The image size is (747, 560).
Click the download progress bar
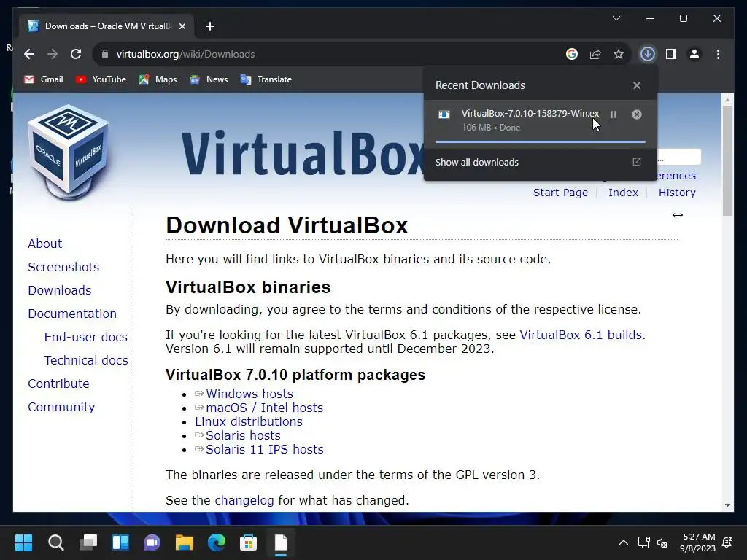point(541,141)
